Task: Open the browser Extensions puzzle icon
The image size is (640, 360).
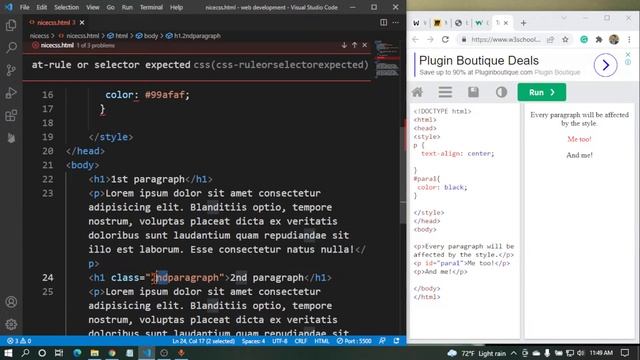Action: coord(599,40)
